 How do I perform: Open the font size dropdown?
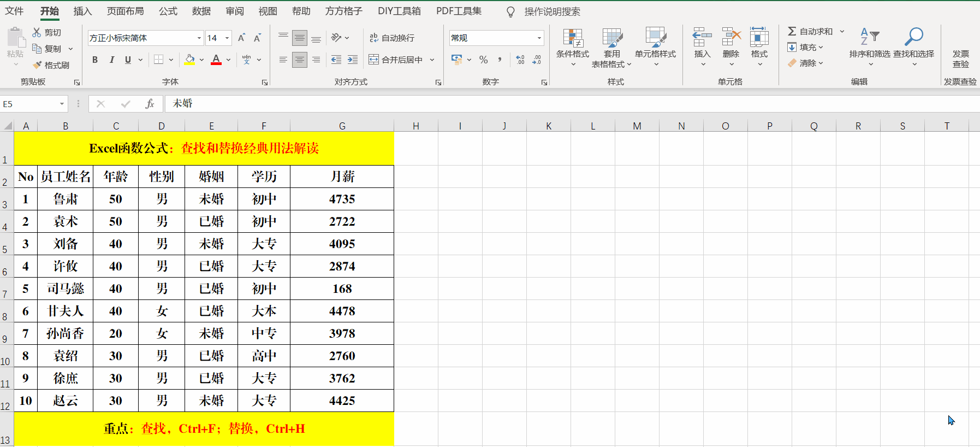(227, 38)
